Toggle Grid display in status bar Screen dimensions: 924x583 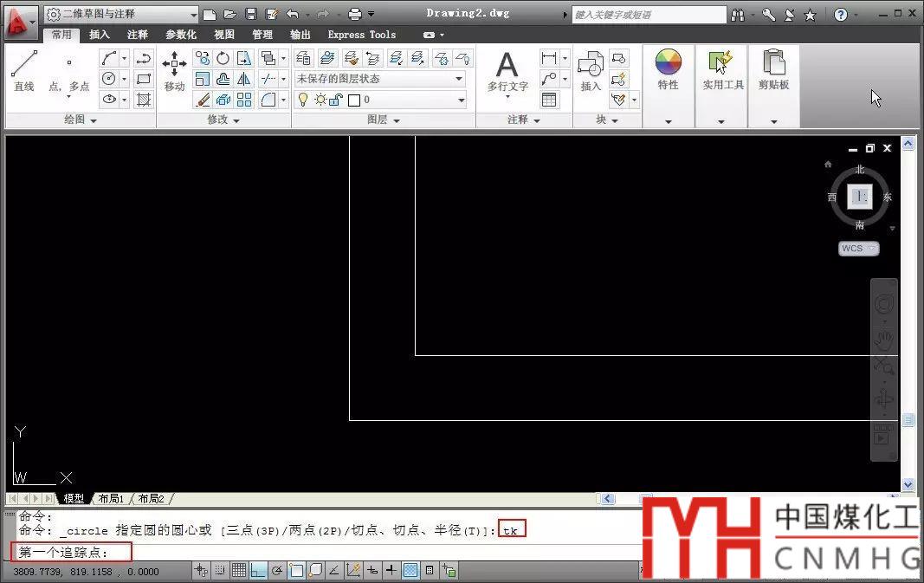[x=238, y=570]
